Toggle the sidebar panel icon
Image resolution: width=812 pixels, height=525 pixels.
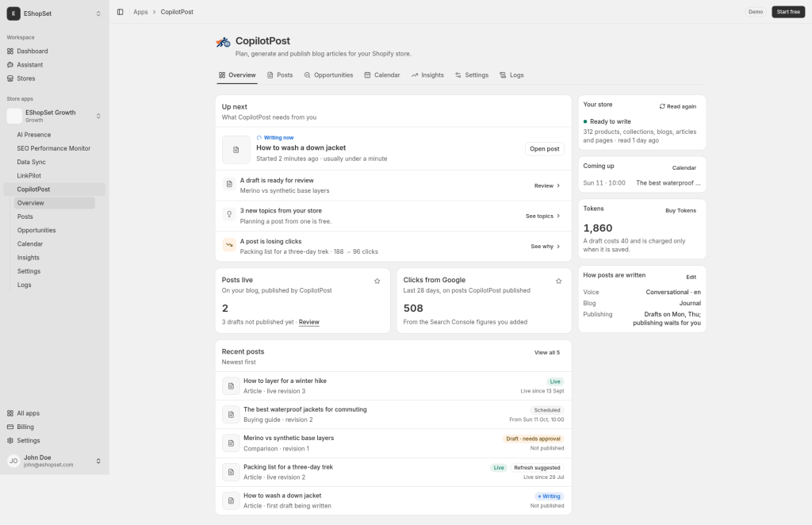(x=121, y=12)
